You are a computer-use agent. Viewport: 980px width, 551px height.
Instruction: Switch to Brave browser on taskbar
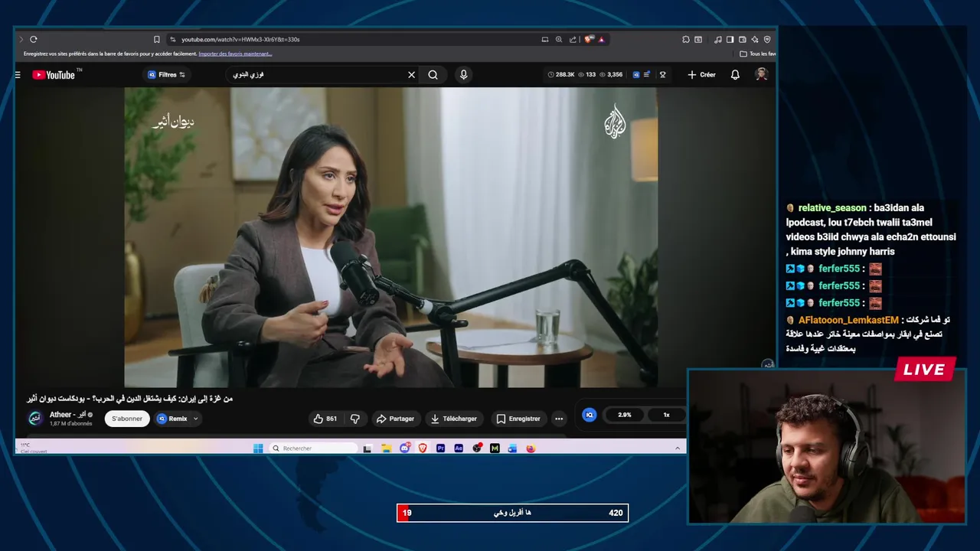click(x=423, y=448)
